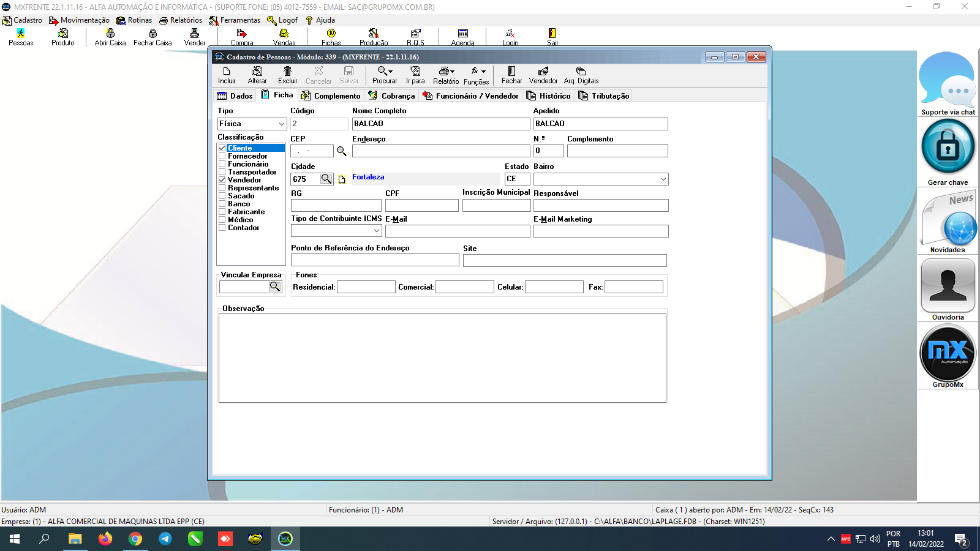
Task: Check the Fornecedor checkbox
Action: pyautogui.click(x=222, y=156)
